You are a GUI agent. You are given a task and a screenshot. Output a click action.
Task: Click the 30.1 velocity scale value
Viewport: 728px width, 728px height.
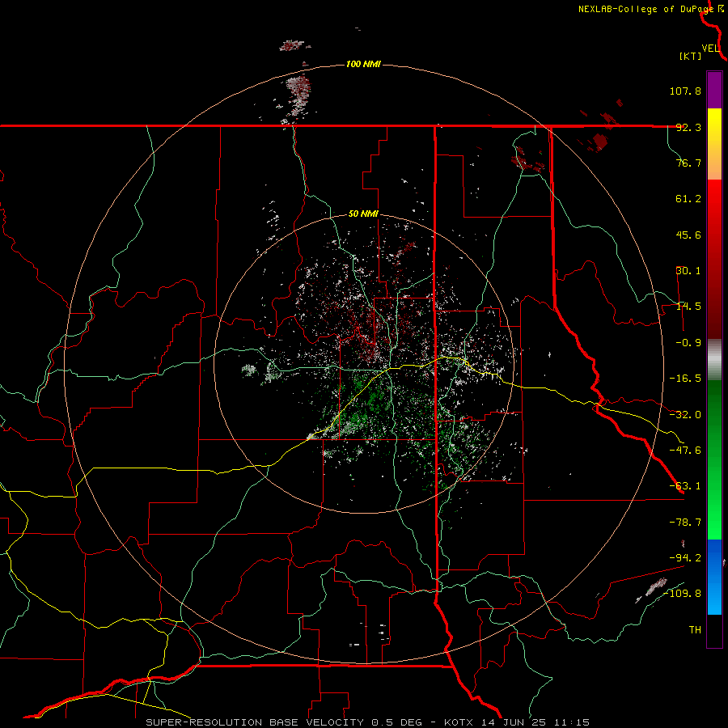pyautogui.click(x=688, y=271)
